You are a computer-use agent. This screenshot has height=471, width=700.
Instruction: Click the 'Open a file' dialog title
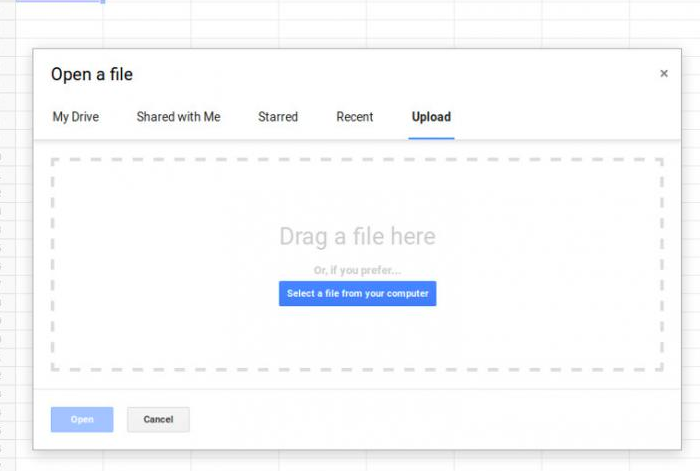92,74
